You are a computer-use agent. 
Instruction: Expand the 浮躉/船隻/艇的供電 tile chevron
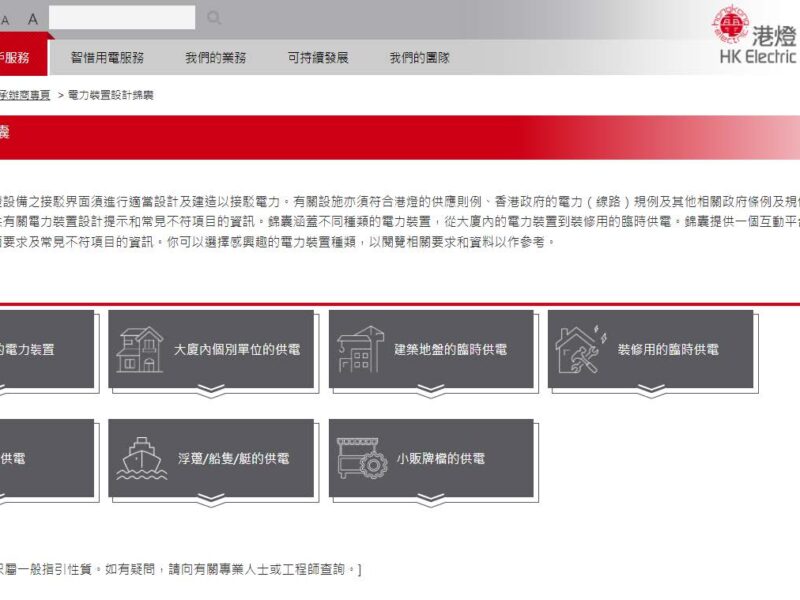[212, 498]
